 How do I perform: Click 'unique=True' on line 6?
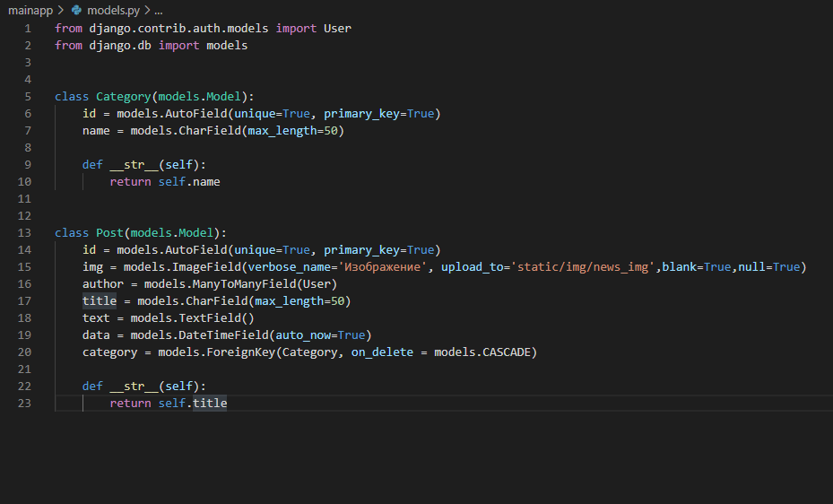click(272, 114)
